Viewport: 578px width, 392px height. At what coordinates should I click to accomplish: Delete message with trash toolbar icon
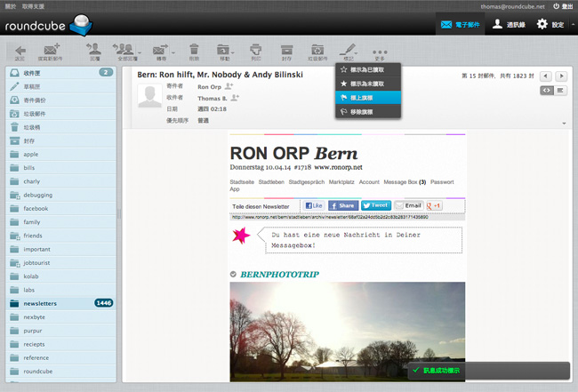coord(194,52)
